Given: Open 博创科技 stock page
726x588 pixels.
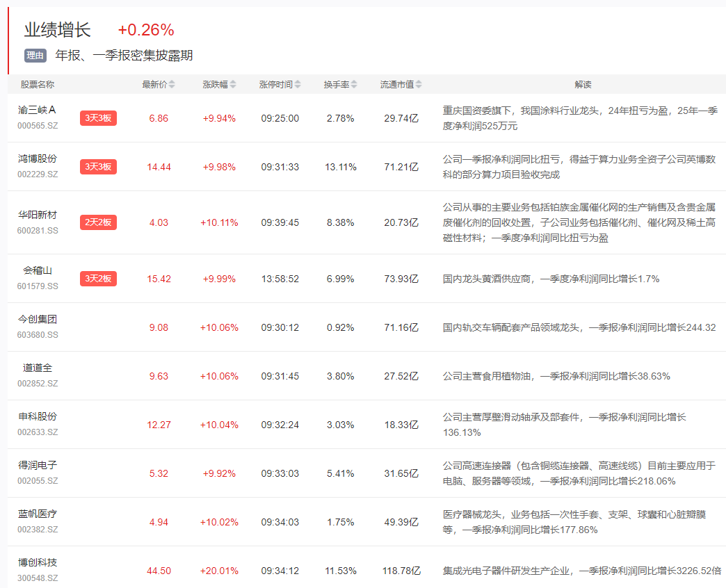Looking at the screenshot, I should tap(38, 563).
